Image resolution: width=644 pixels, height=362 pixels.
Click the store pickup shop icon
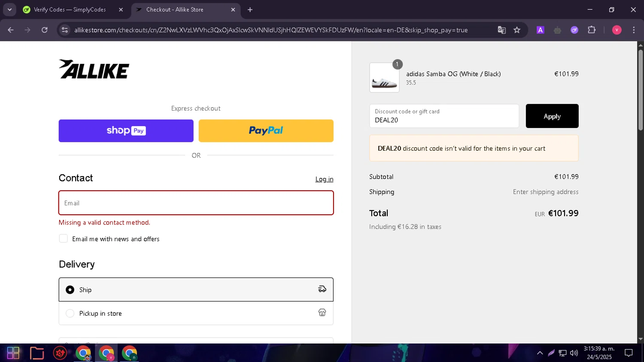click(322, 313)
